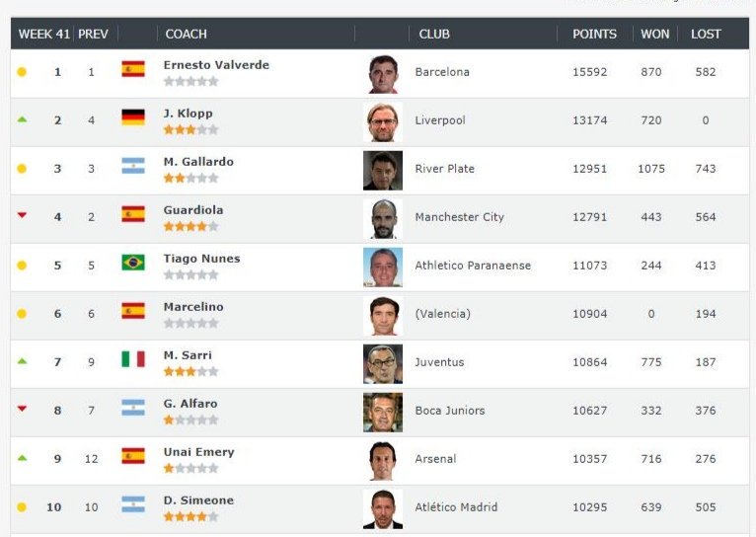
Task: Sort by the WON column header
Action: (654, 34)
